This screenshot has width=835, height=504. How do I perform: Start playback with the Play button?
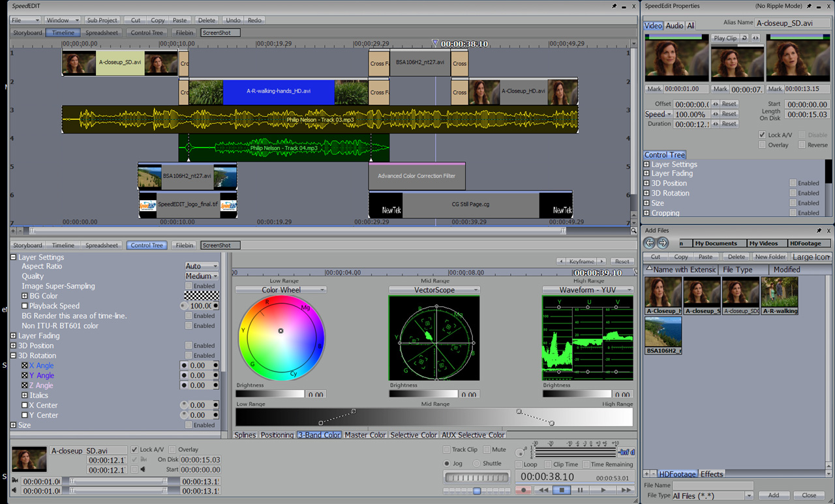tap(603, 490)
